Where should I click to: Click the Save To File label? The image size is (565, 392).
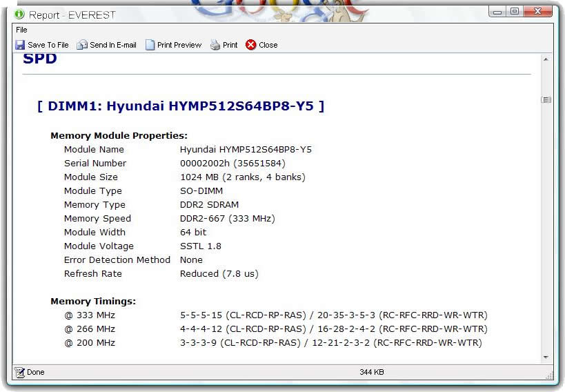tap(48, 45)
